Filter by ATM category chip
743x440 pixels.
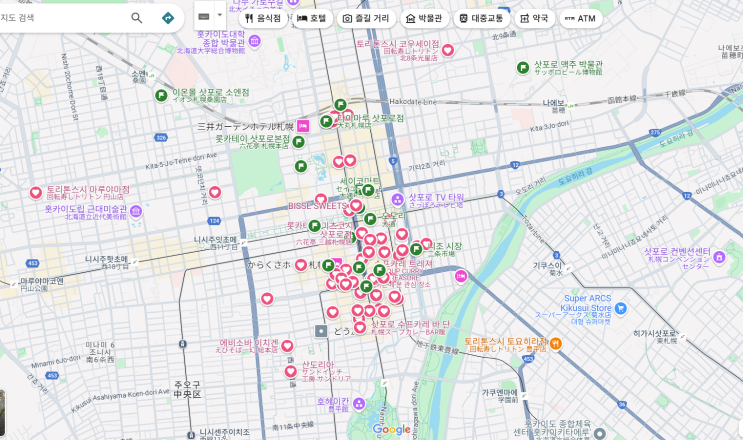click(580, 18)
